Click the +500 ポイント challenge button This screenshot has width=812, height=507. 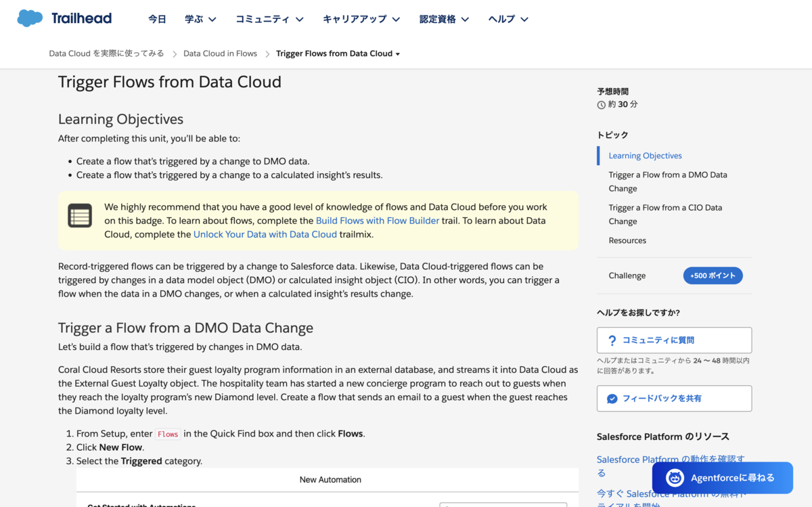click(713, 275)
